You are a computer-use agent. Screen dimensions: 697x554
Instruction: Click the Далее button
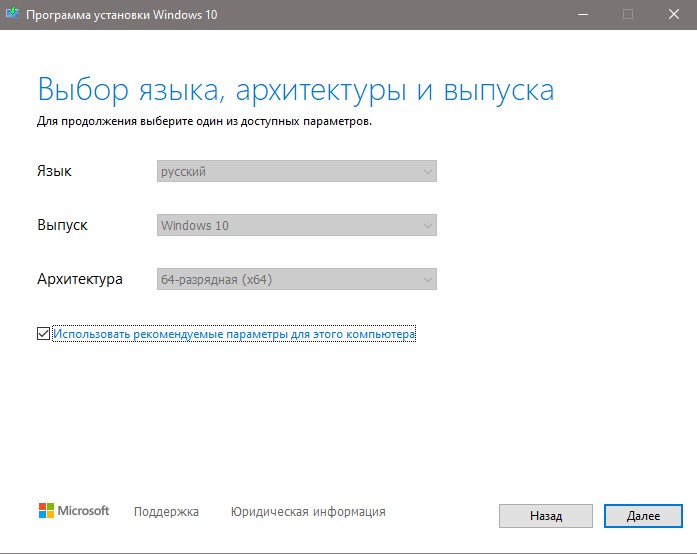[643, 516]
